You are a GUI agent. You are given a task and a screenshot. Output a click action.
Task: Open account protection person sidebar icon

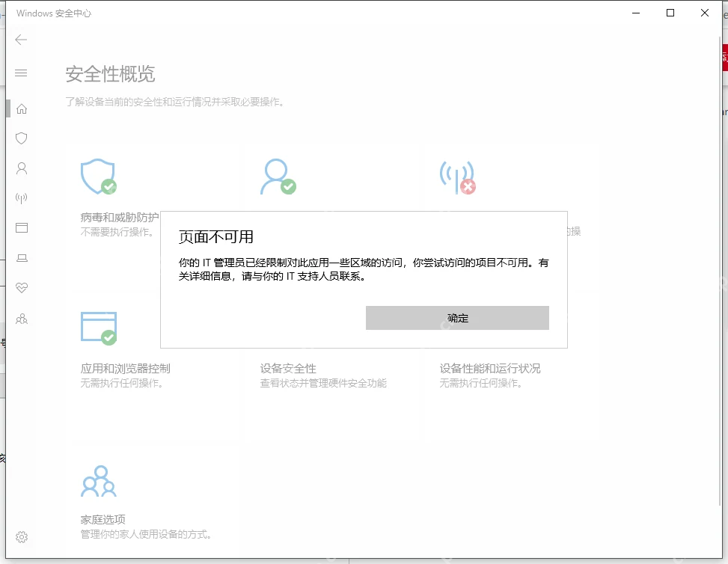point(22,168)
